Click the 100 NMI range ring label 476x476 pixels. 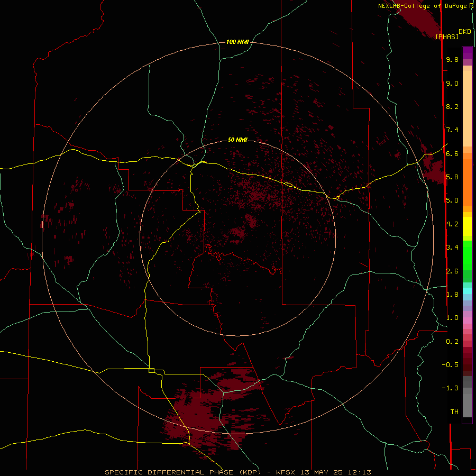237,42
